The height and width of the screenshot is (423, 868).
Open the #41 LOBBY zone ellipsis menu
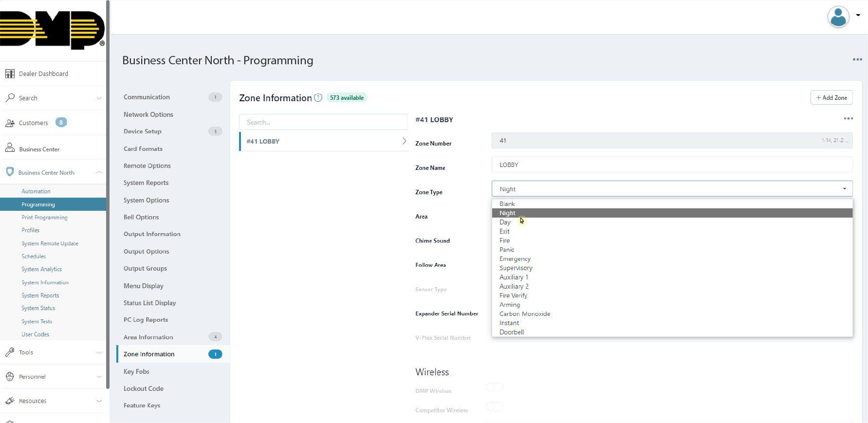(848, 119)
